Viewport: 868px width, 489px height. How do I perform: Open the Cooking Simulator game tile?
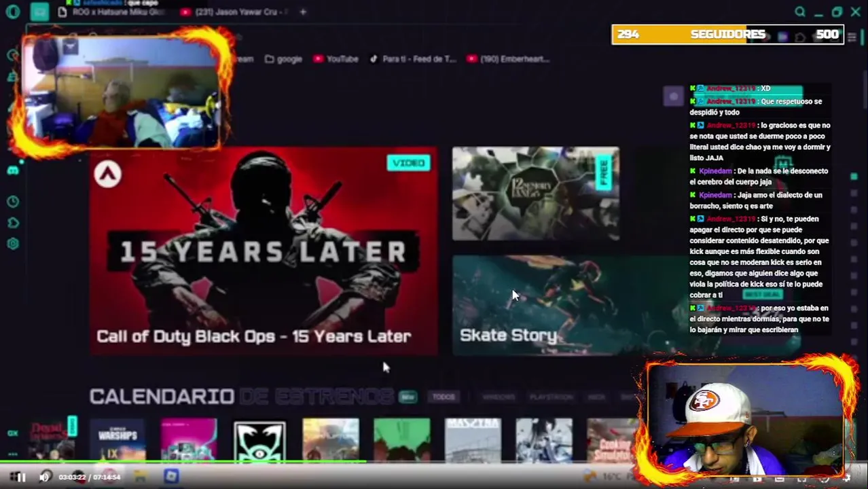pyautogui.click(x=613, y=440)
